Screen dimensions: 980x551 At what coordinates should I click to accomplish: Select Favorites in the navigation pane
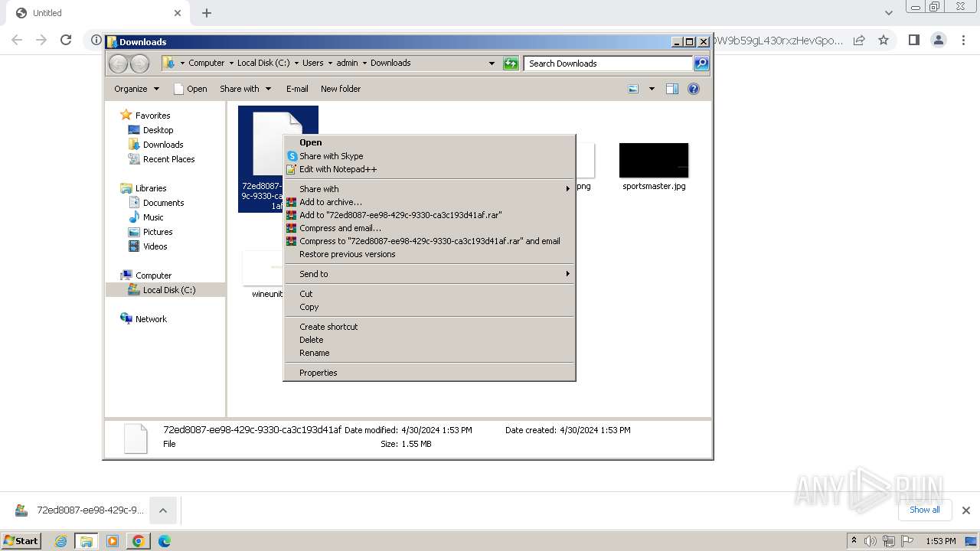click(152, 116)
